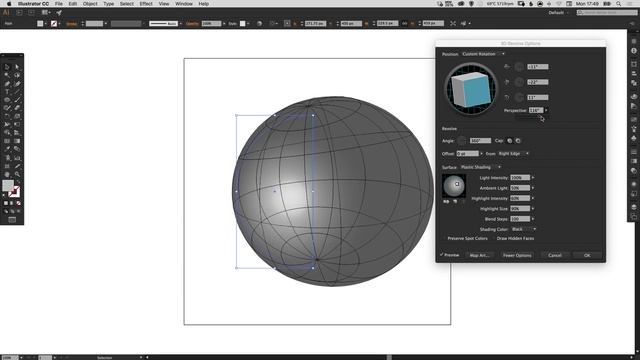The image size is (640, 360).
Task: Select the Selection tool (black arrow)
Action: [7, 67]
